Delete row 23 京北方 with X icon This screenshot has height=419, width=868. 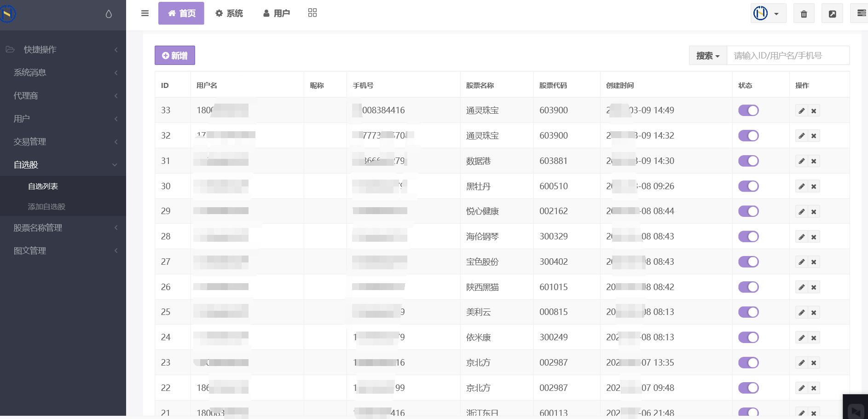[x=814, y=363]
